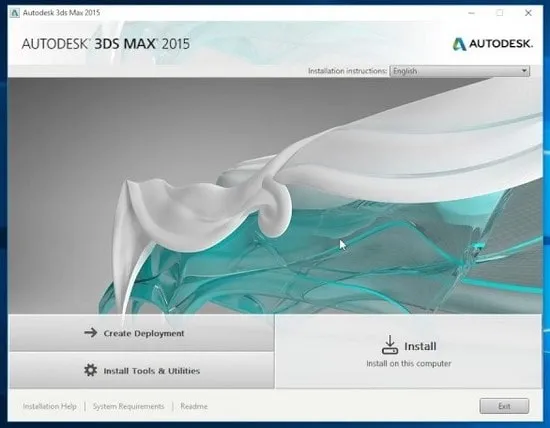Click the 3ds Max splash artwork image

(275, 196)
